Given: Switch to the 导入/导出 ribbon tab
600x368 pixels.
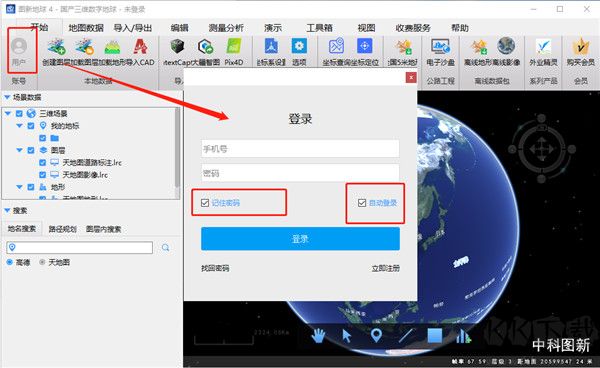Looking at the screenshot, I should point(133,28).
